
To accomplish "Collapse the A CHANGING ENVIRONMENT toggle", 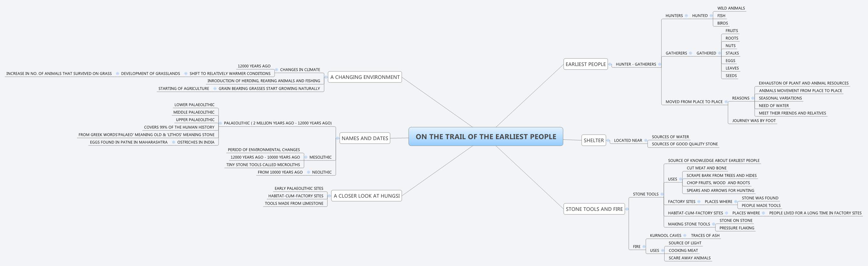I will click(326, 77).
